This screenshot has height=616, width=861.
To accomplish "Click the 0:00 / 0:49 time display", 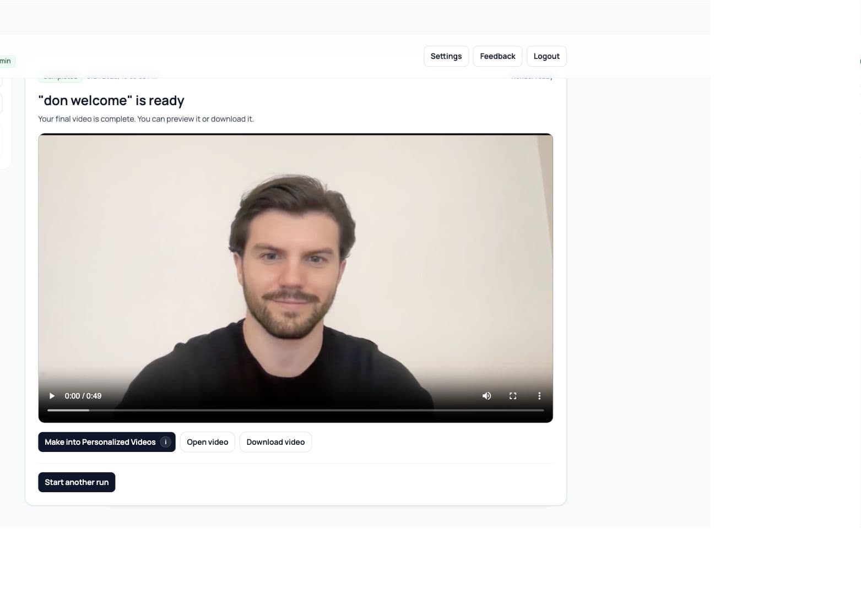I will pos(83,396).
